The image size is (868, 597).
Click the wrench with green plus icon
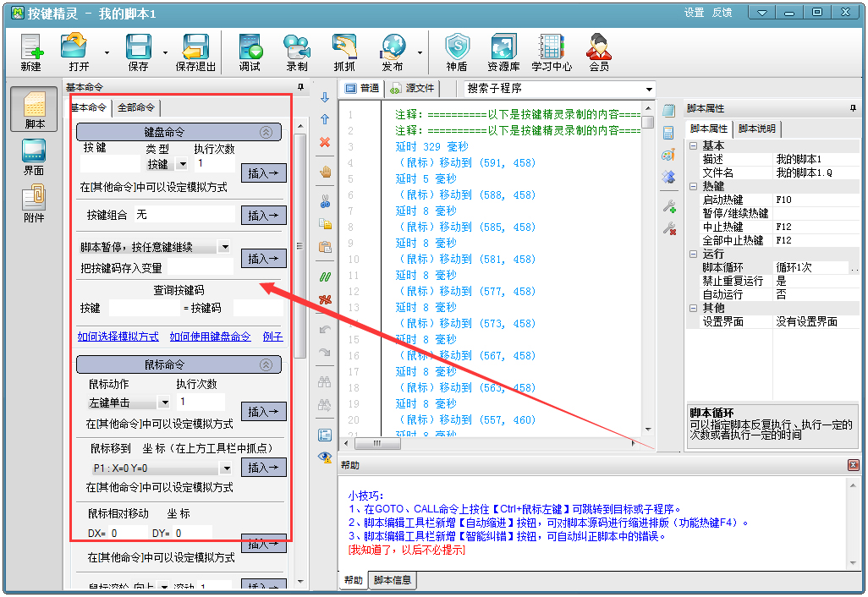tap(669, 206)
